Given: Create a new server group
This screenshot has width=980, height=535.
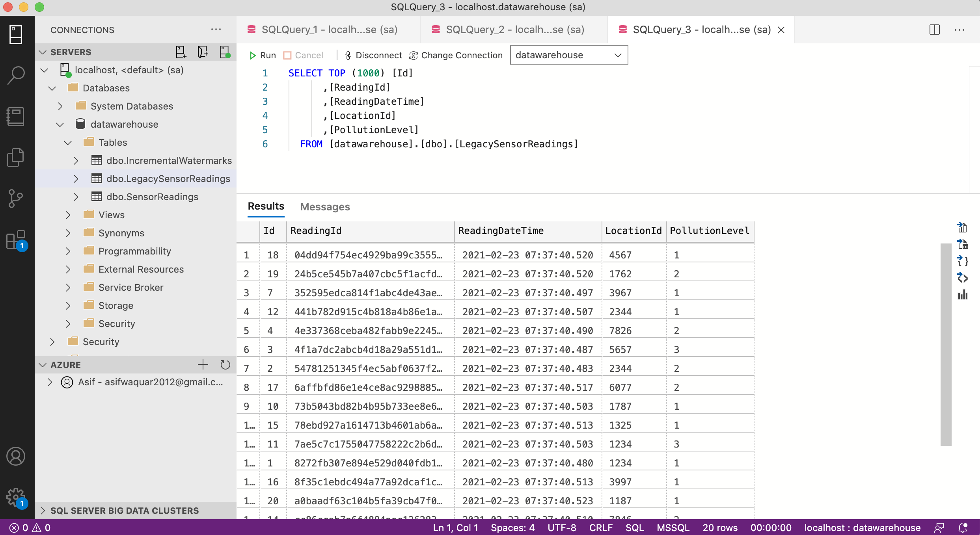Looking at the screenshot, I should tap(203, 52).
